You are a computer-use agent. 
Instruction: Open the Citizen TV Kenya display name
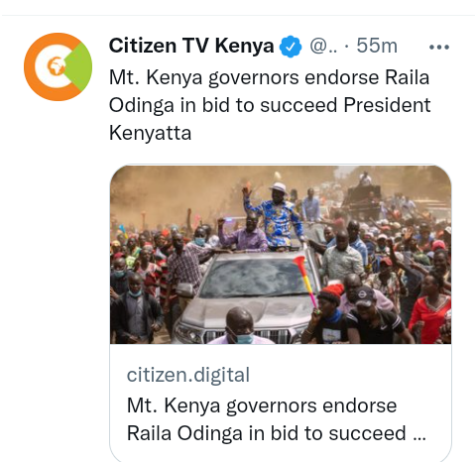pos(191,46)
